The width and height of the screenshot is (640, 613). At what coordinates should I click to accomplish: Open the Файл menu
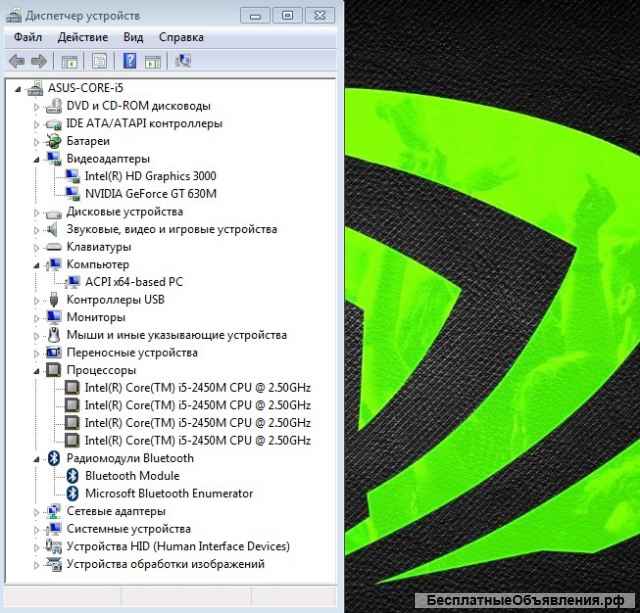tap(28, 37)
